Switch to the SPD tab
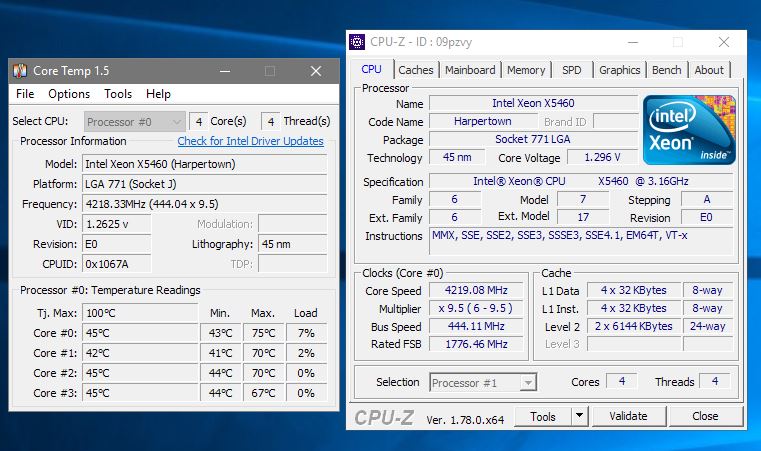The height and width of the screenshot is (451, 761). [572, 70]
